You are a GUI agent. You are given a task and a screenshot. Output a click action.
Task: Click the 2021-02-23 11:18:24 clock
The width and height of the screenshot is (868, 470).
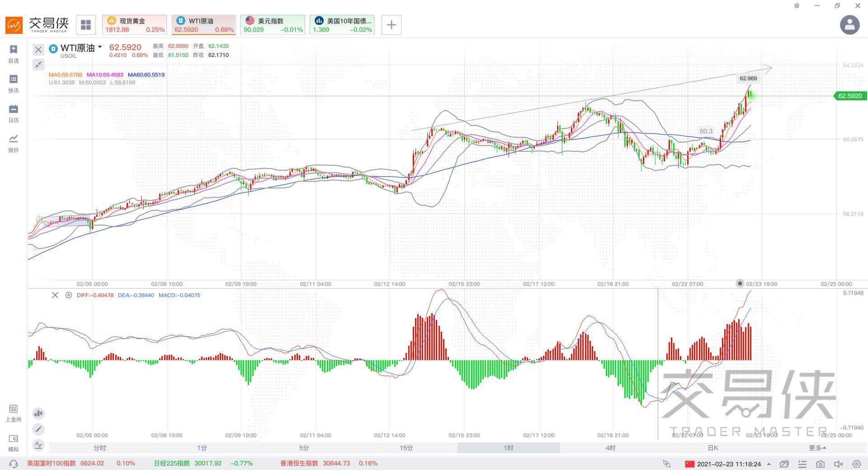point(729,464)
